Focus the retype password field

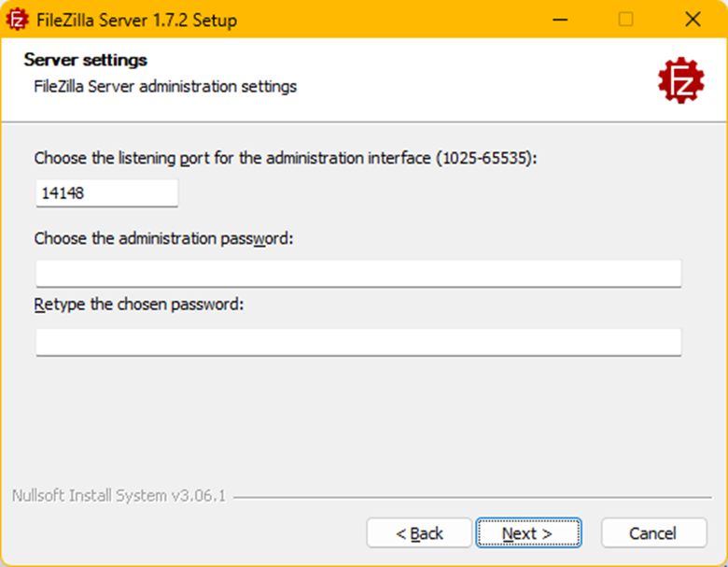(358, 342)
